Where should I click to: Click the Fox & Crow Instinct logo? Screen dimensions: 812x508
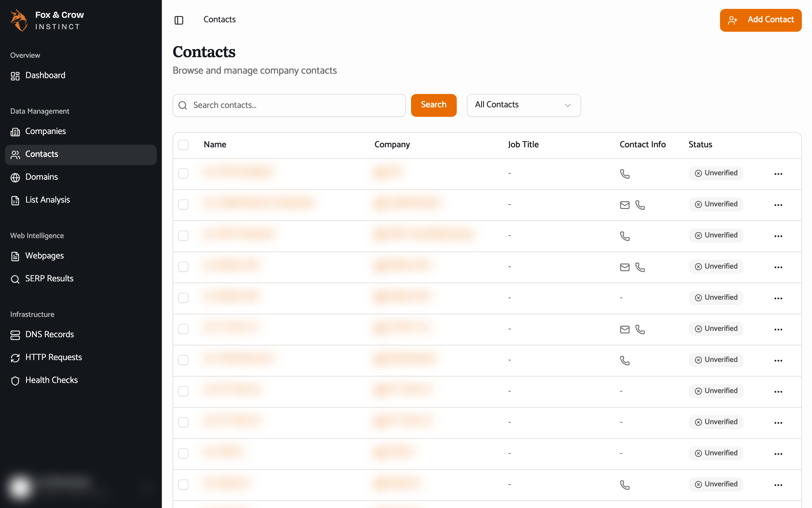(x=47, y=20)
